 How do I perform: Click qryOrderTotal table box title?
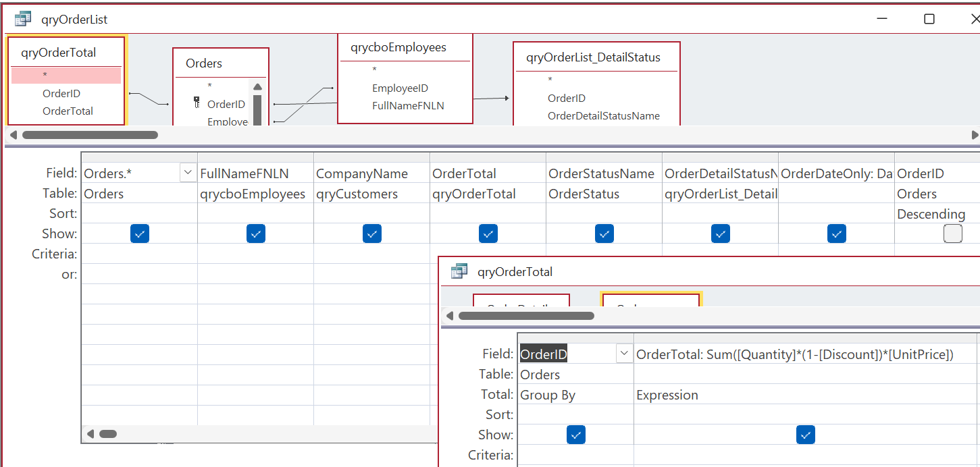tap(59, 53)
